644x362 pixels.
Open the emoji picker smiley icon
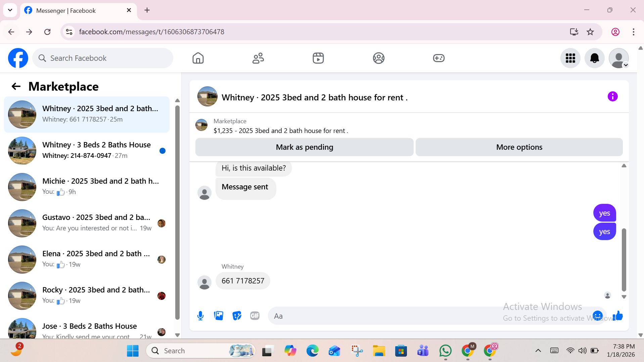click(x=598, y=316)
